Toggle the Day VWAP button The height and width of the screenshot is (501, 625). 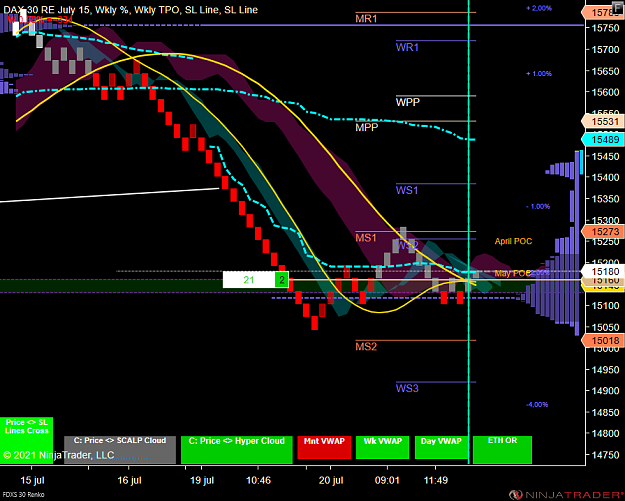click(x=441, y=448)
